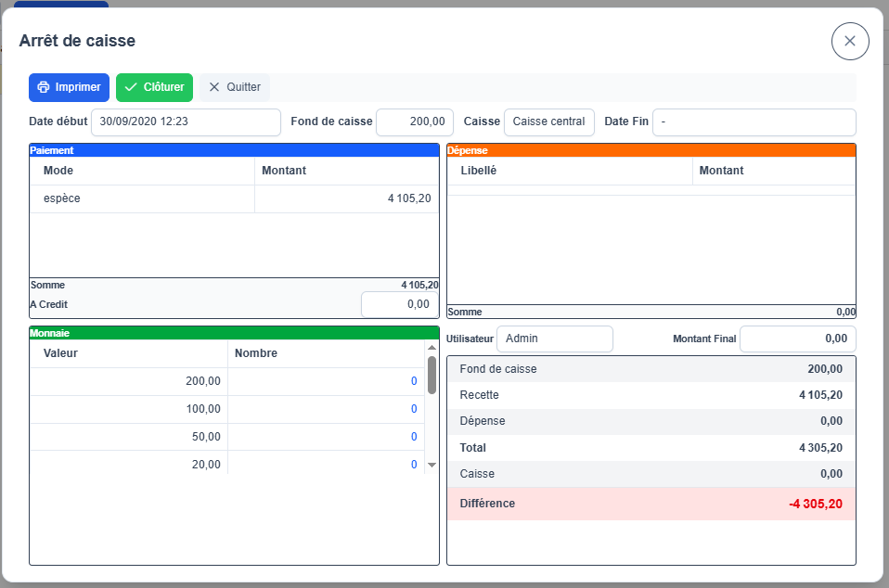Select the Utilisateur Admin field
Viewport: 889px width, 588px height.
pyautogui.click(x=554, y=339)
